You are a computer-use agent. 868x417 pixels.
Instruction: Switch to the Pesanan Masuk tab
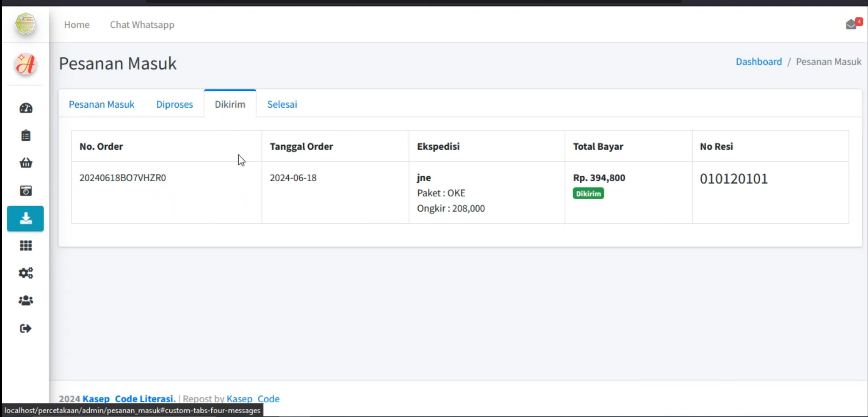point(101,104)
